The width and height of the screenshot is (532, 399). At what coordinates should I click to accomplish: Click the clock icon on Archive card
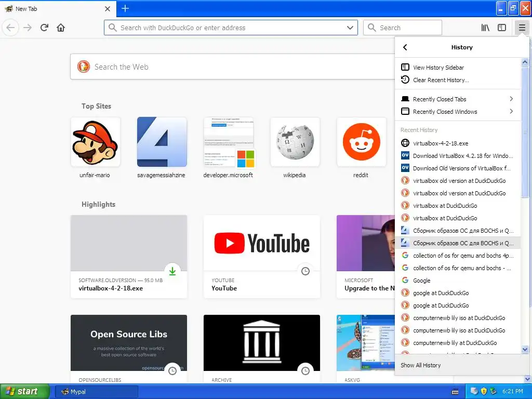pos(305,371)
